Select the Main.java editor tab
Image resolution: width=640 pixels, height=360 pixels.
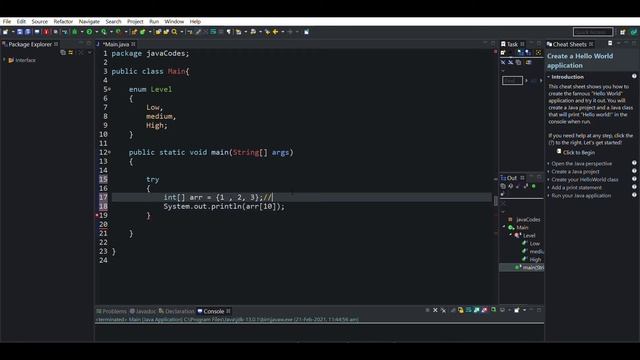116,44
